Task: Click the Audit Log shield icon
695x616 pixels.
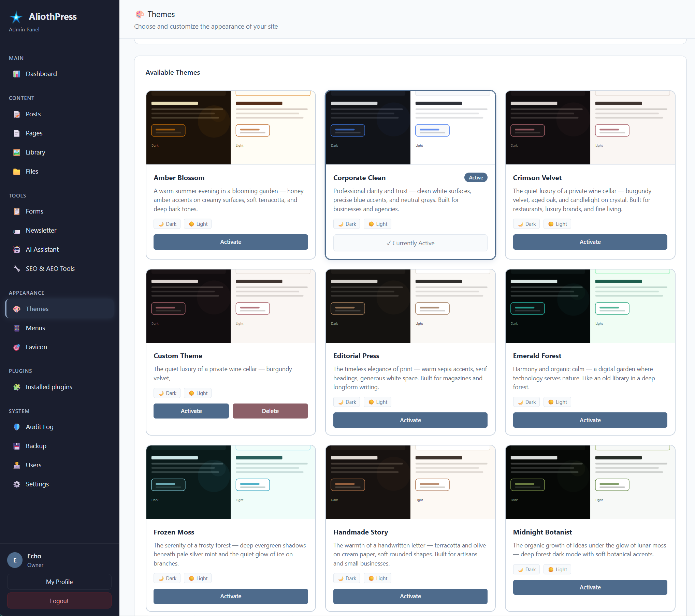Action: [17, 427]
